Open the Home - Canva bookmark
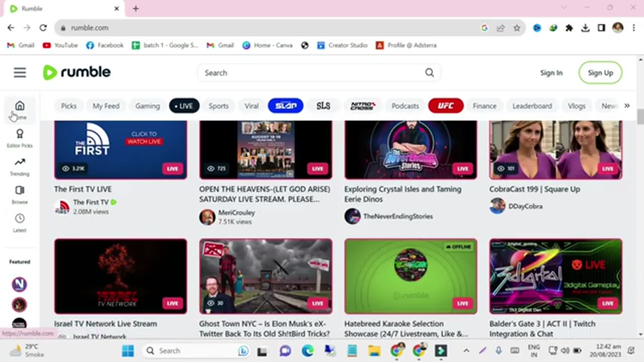Viewport: 644px width, 362px height. point(267,45)
